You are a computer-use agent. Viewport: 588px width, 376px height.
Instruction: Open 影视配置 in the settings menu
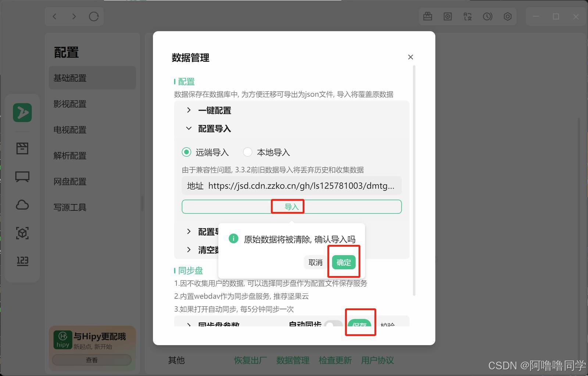coord(92,104)
